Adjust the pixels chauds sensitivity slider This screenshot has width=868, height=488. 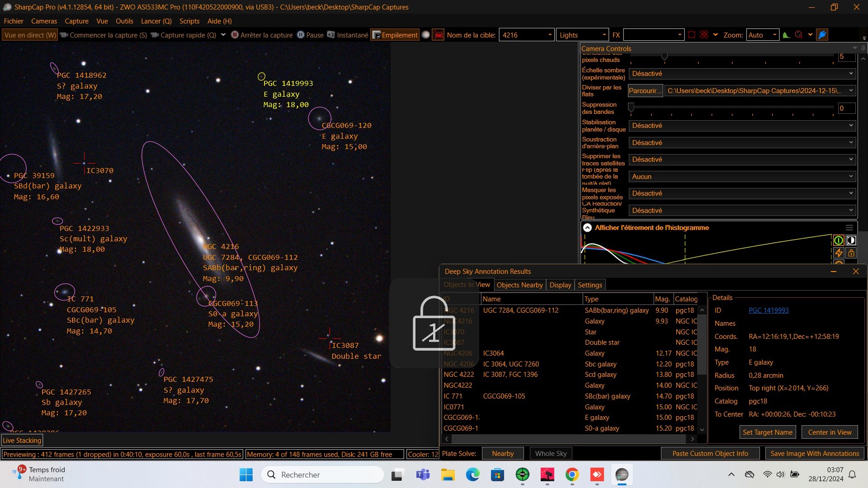[664, 56]
